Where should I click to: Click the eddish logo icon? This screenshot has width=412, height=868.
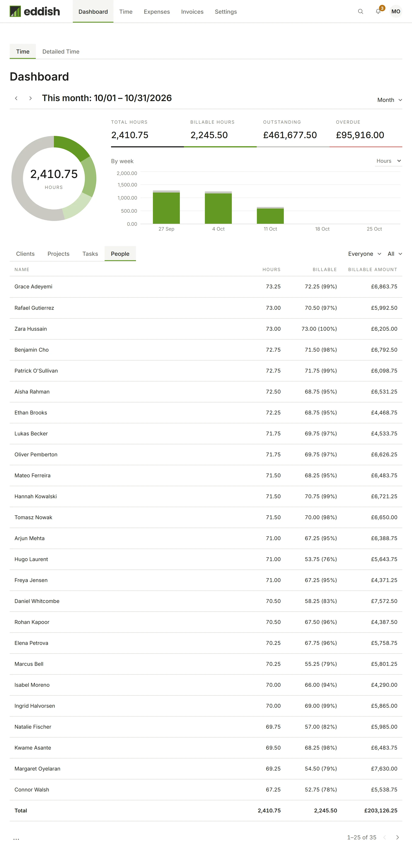(x=15, y=11)
